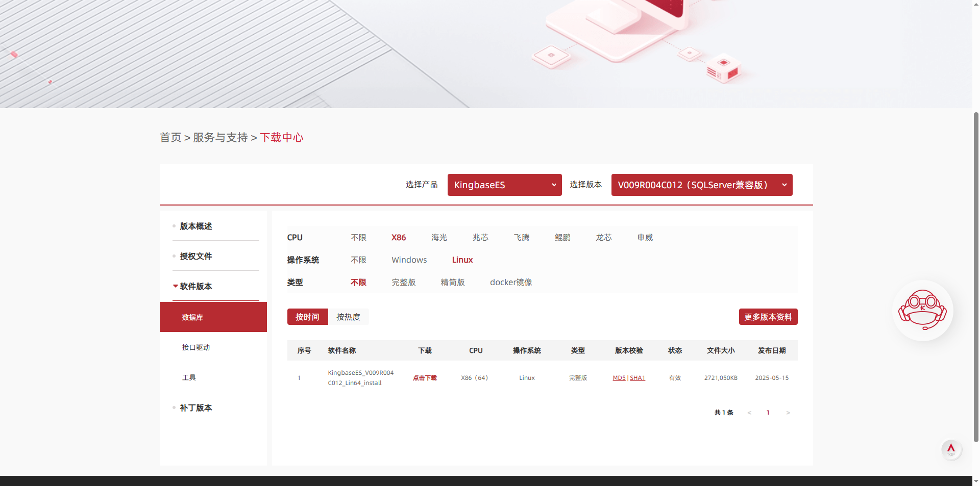Go to 服务与支持 via breadcrumb
The image size is (980, 486).
(220, 138)
